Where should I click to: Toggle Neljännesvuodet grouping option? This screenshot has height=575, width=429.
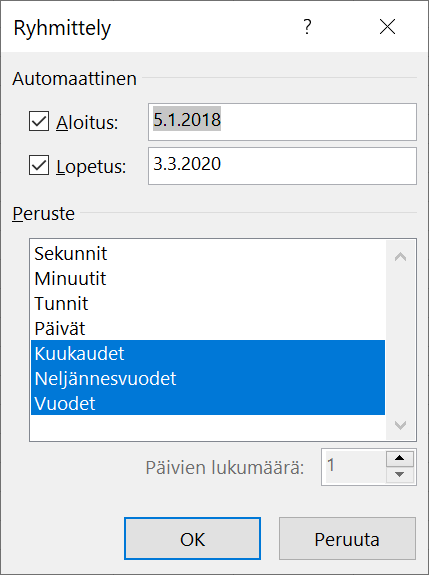click(208, 378)
